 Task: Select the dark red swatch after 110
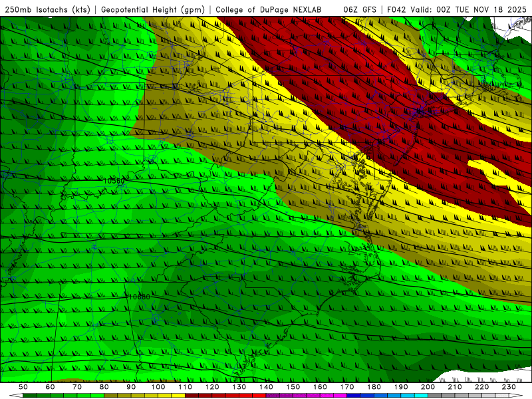point(192,396)
